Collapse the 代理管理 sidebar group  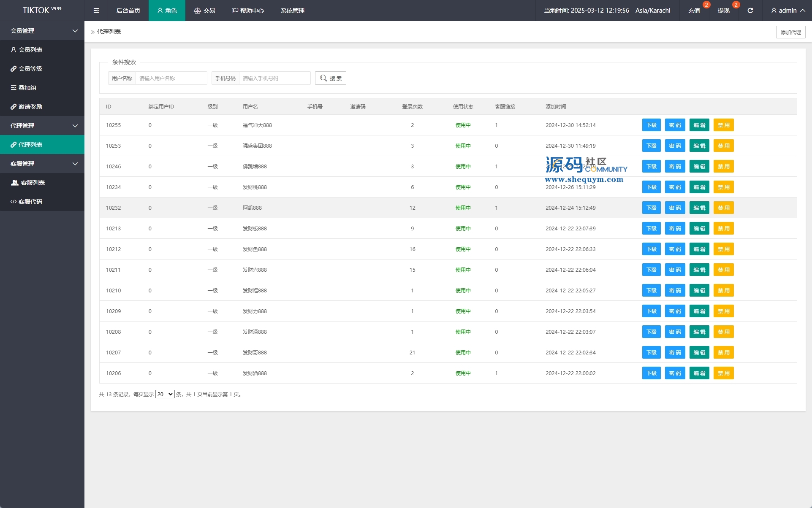pyautogui.click(x=42, y=126)
